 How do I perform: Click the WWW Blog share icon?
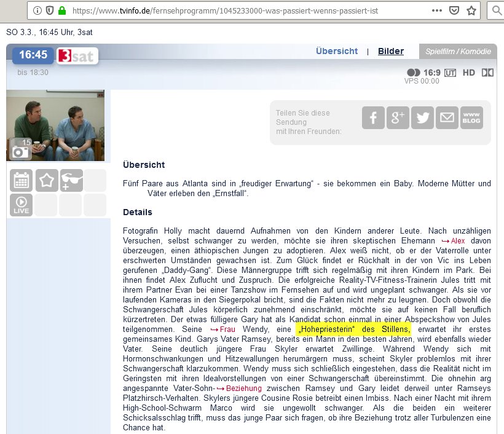click(x=471, y=118)
